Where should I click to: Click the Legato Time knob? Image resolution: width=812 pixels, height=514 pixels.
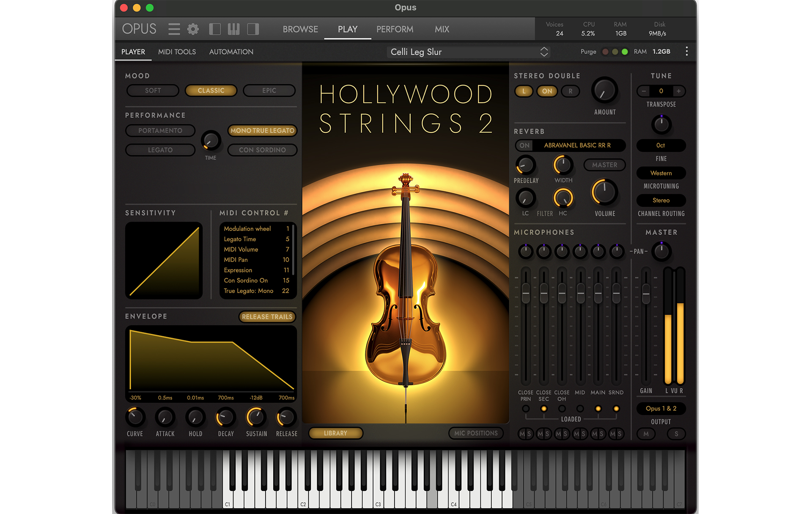(x=210, y=141)
